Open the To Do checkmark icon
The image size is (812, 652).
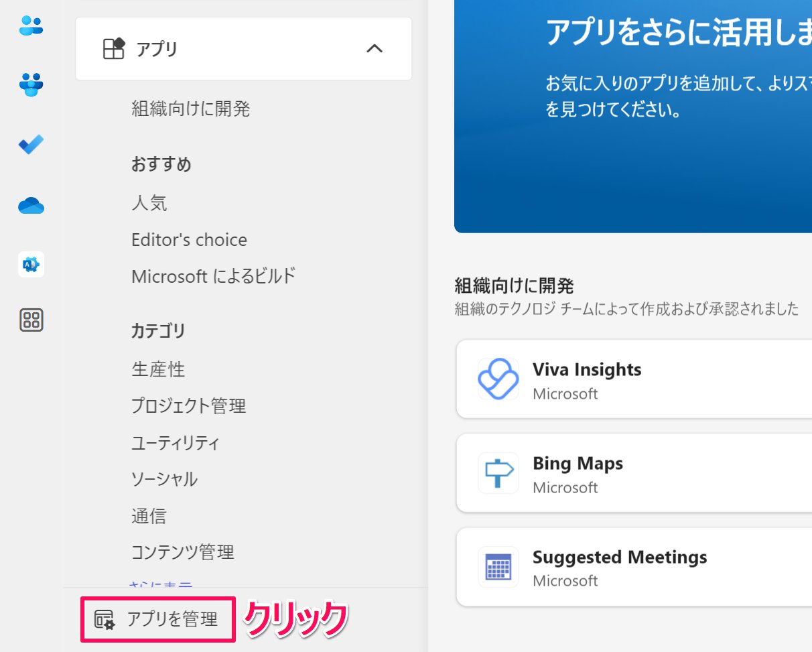31,144
